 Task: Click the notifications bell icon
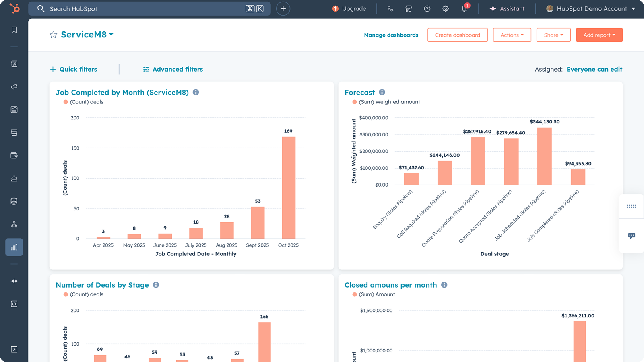(x=464, y=9)
